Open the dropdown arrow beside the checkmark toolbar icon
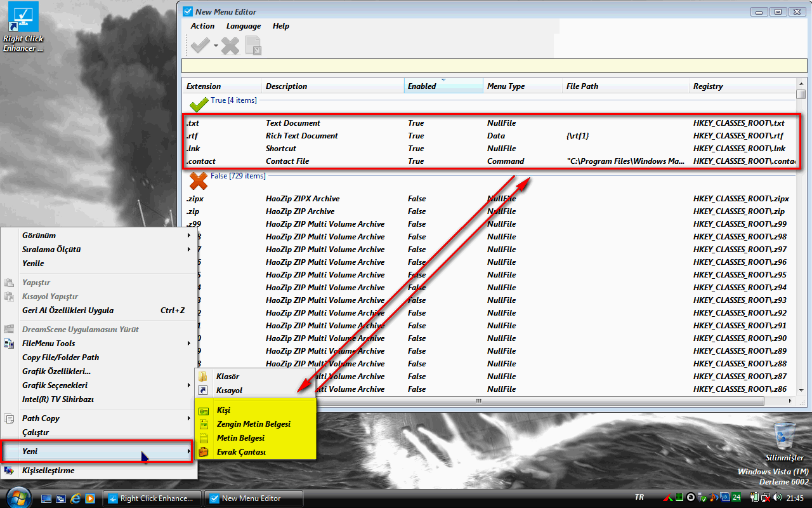The image size is (812, 508). click(x=216, y=46)
